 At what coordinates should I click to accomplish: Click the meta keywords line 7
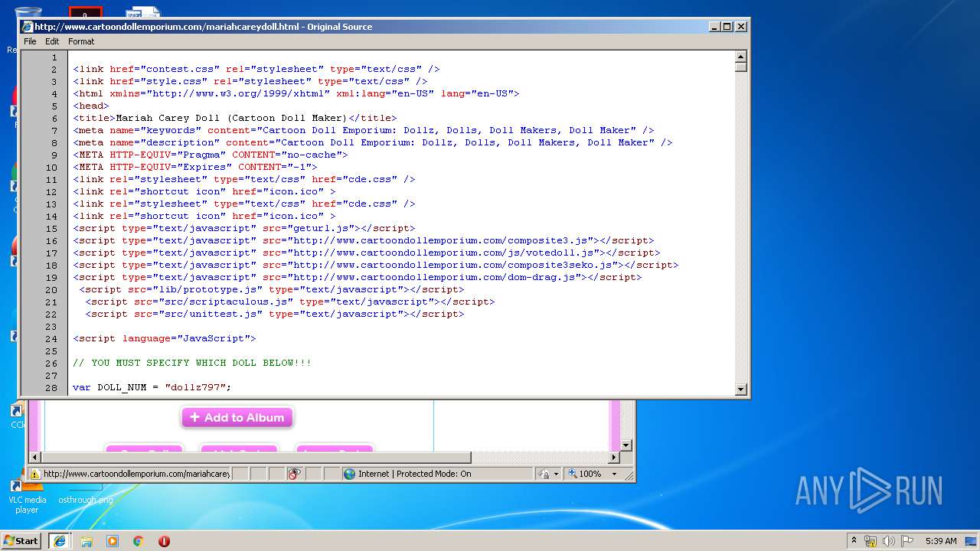364,130
